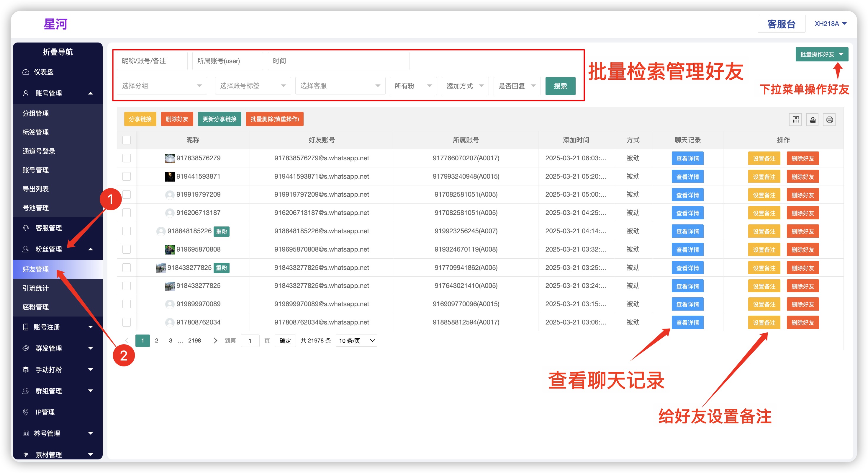Click the print table icon

tap(829, 120)
